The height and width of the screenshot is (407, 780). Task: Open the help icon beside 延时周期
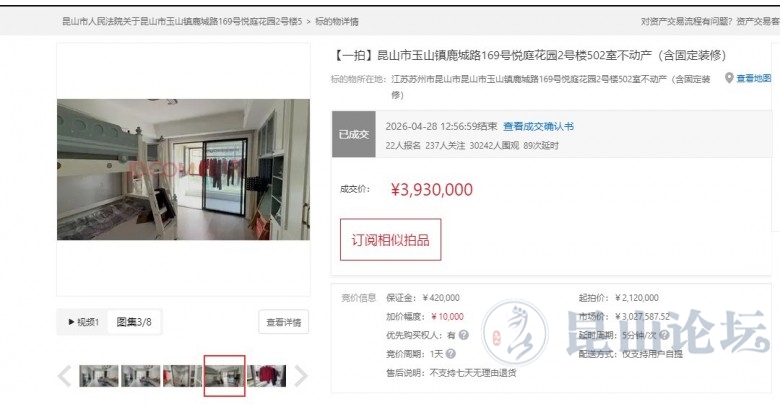[x=664, y=335]
